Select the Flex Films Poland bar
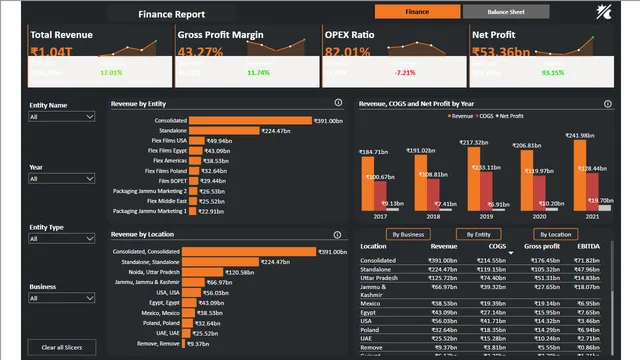The image size is (640, 360). coord(194,171)
